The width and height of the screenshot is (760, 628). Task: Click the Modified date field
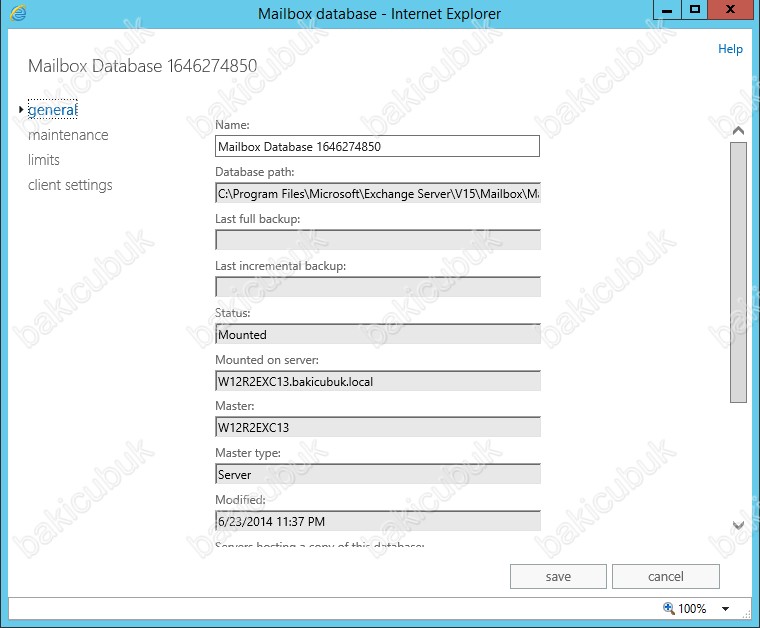[x=377, y=521]
